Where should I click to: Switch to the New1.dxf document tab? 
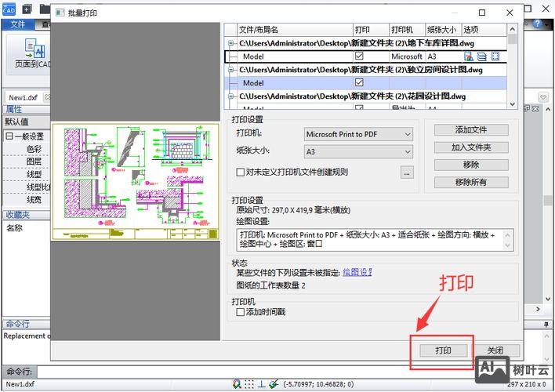20,96
